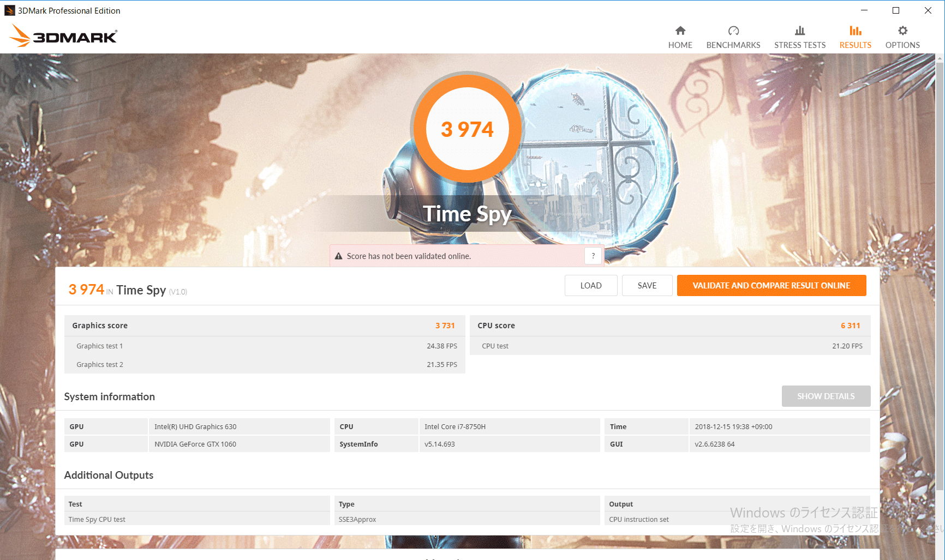This screenshot has height=560, width=945.
Task: Click the 24.38 FPS value
Action: pos(442,346)
